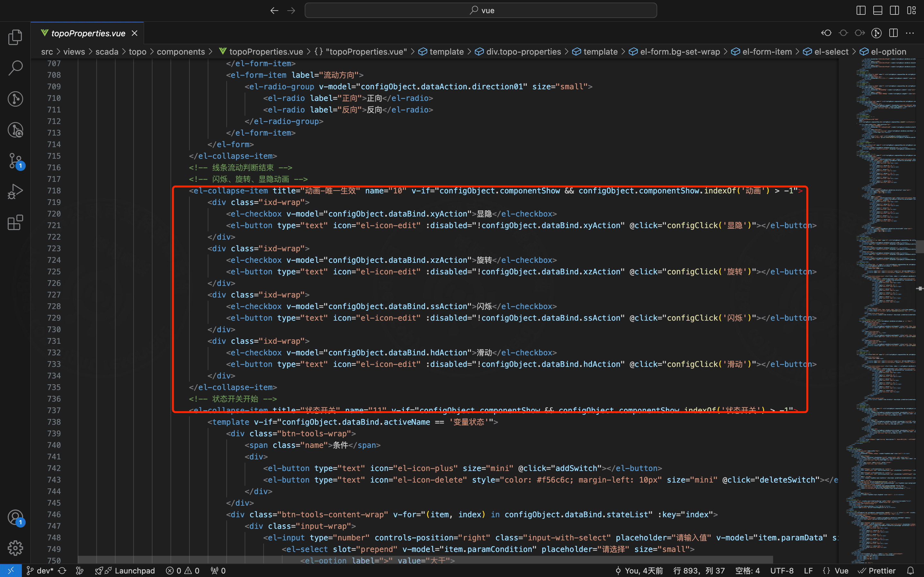Image resolution: width=924 pixels, height=577 pixels.
Task: Click the vue search command center field
Action: (x=481, y=10)
